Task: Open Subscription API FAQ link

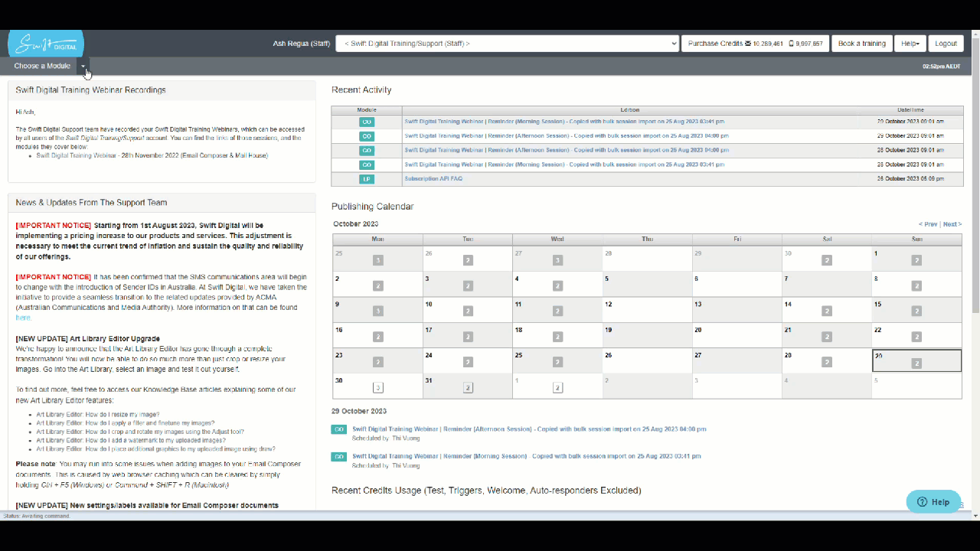Action: [433, 178]
